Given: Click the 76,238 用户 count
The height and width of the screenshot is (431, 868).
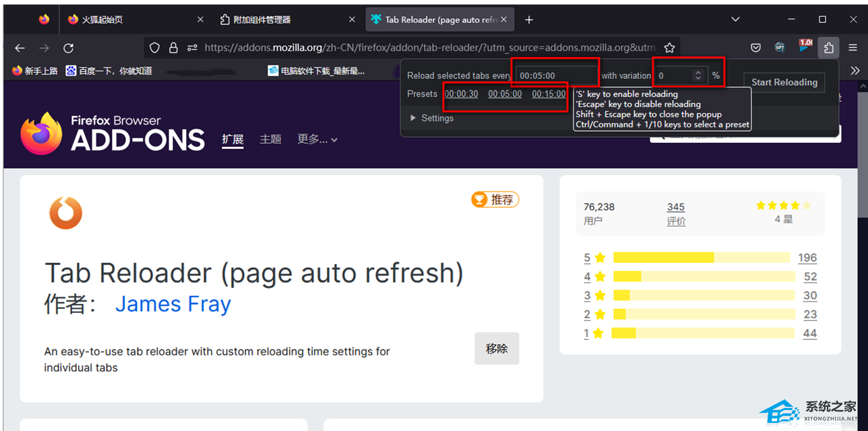Looking at the screenshot, I should pos(599,214).
